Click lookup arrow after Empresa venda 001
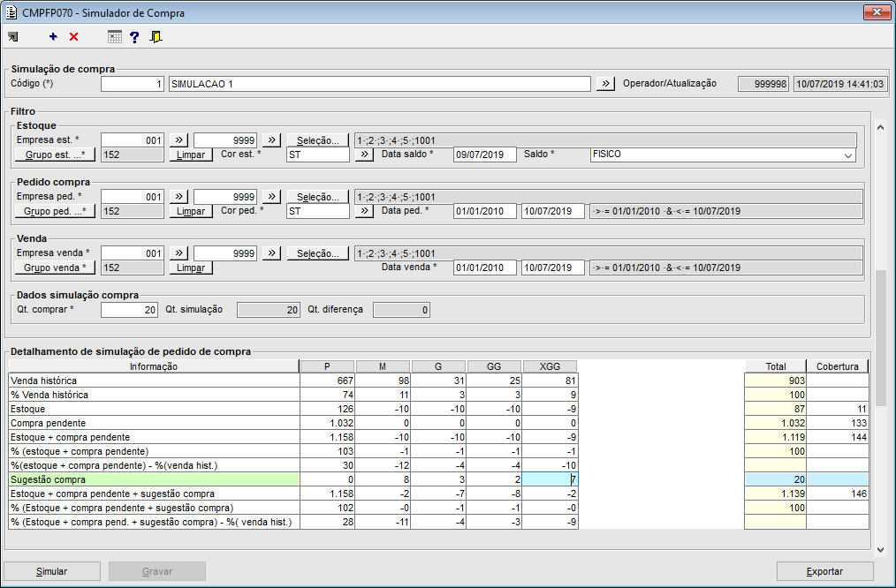 [178, 253]
